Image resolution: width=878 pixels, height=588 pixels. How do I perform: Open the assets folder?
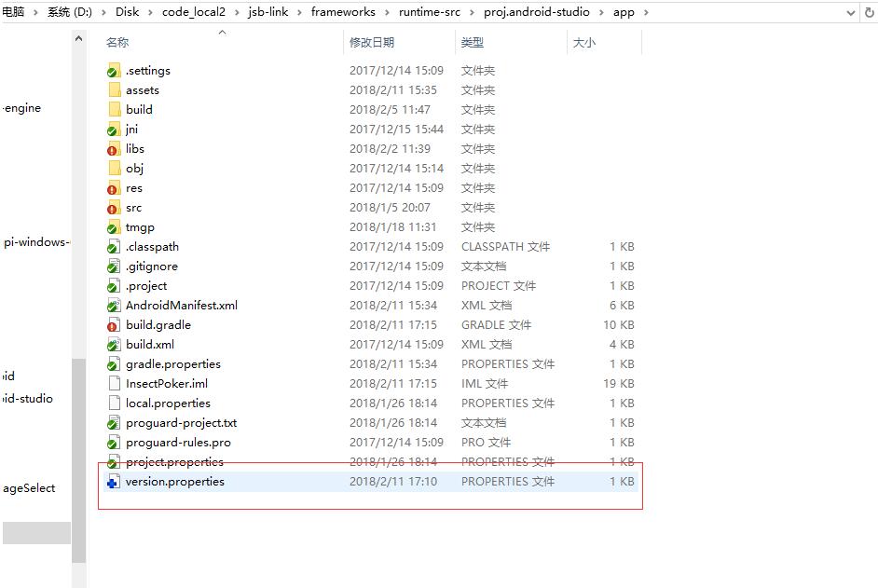pyautogui.click(x=113, y=89)
